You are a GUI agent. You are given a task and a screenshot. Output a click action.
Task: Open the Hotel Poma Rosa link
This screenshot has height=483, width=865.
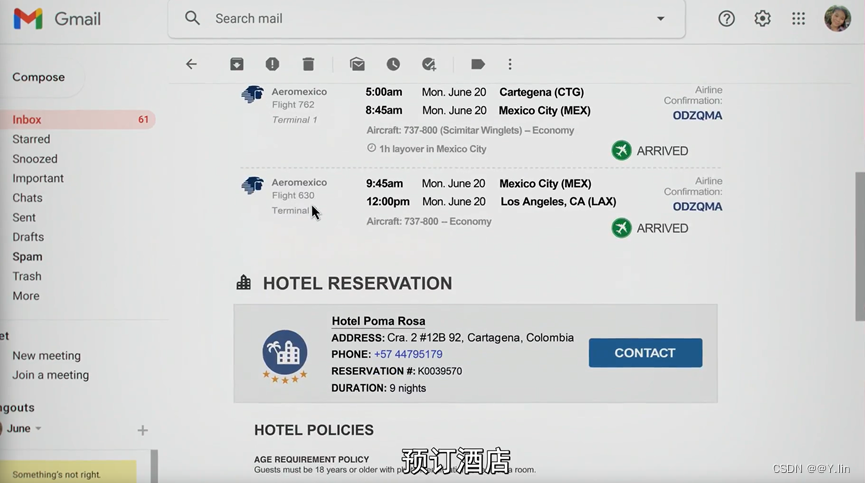[378, 321]
